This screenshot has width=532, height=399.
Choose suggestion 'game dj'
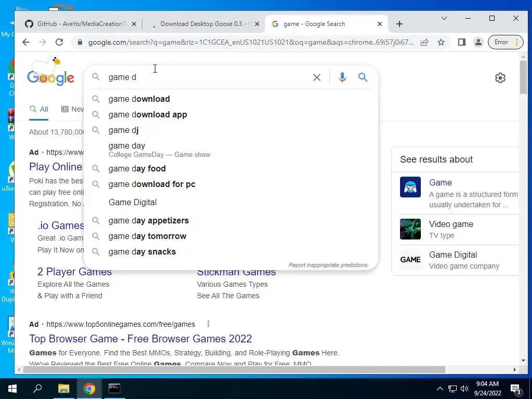point(231,130)
